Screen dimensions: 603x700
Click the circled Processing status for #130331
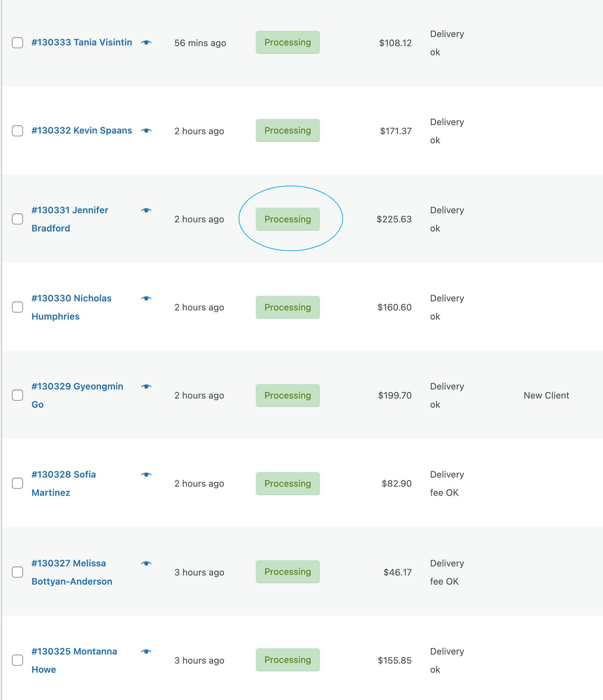click(288, 219)
